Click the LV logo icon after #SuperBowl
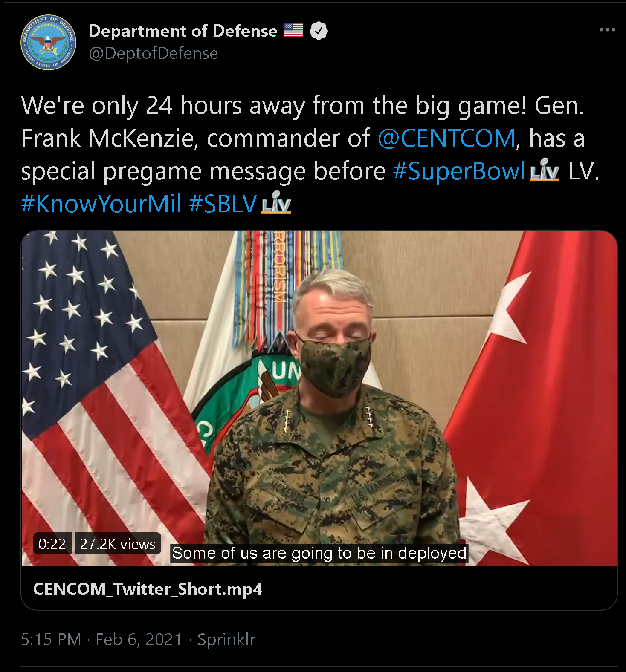The height and width of the screenshot is (672, 626). [x=544, y=170]
